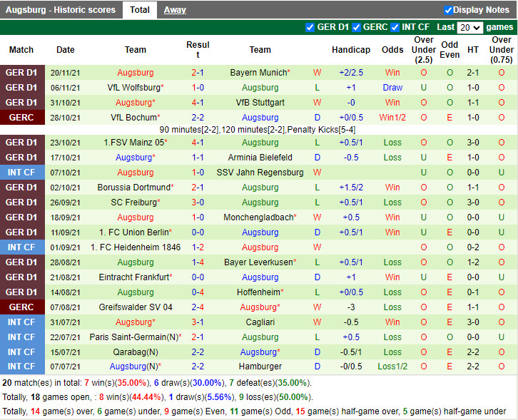This screenshot has height=420, width=518.
Task: Click 1. FC Heidenheim 1846 team
Action: coord(136,247)
